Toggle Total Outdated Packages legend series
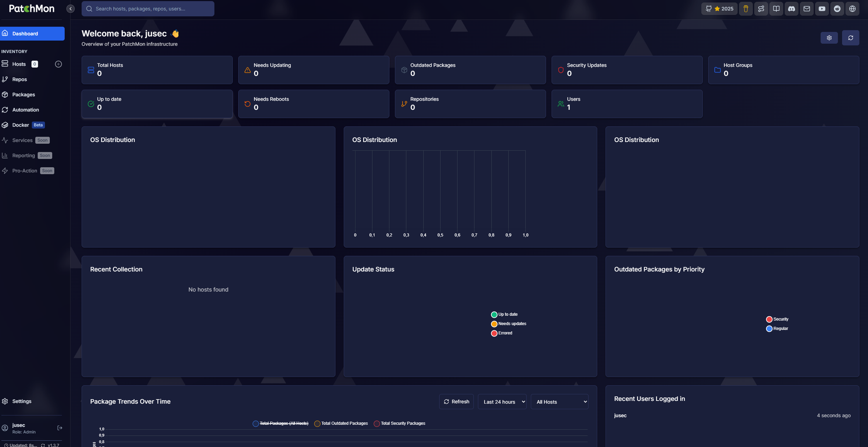 pos(341,424)
